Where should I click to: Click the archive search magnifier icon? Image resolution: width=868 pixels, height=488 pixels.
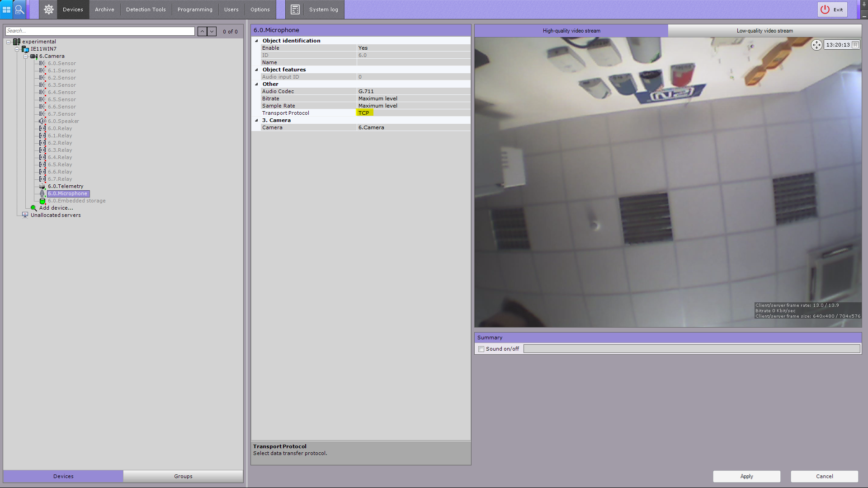19,9
